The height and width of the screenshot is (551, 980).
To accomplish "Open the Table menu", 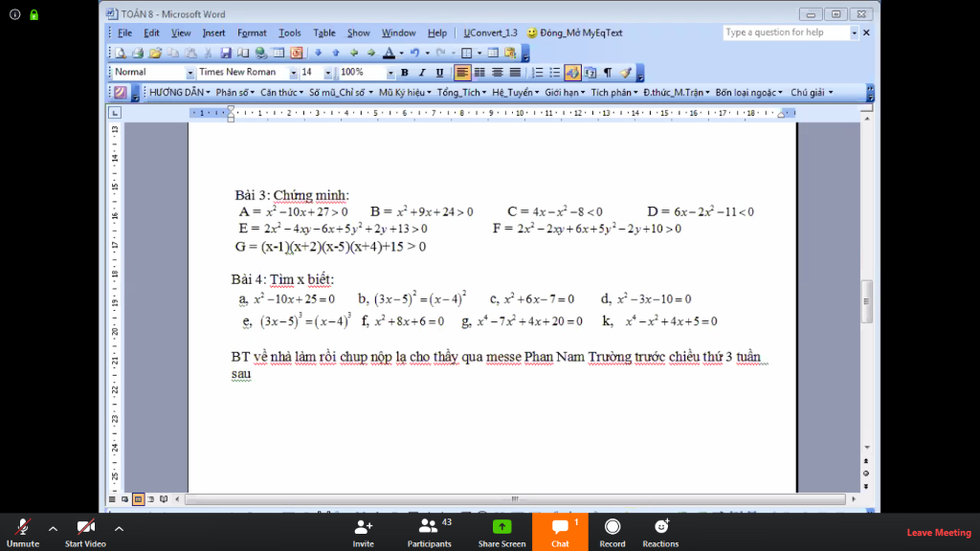I will click(324, 33).
